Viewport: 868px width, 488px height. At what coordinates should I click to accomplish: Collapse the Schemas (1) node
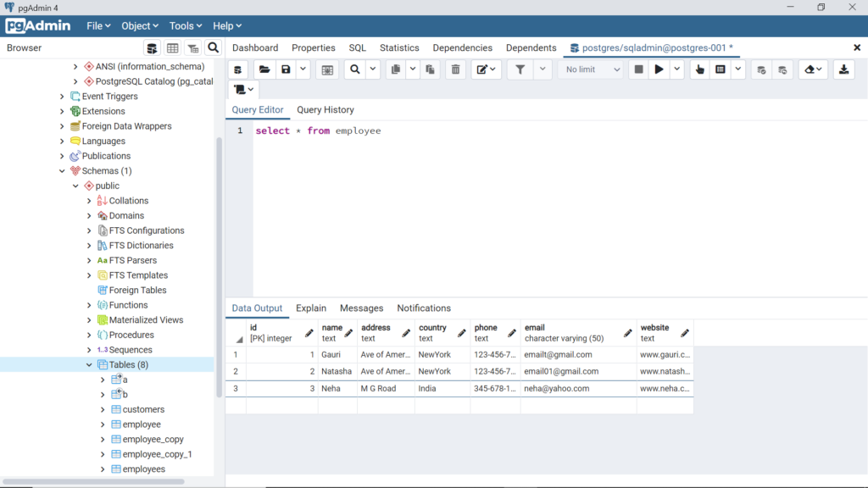tap(62, 170)
